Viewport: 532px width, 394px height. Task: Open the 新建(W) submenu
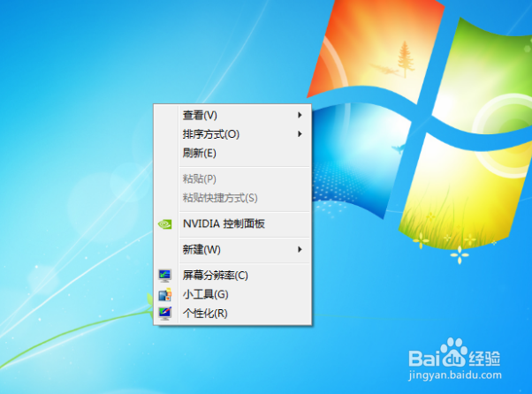(232, 250)
